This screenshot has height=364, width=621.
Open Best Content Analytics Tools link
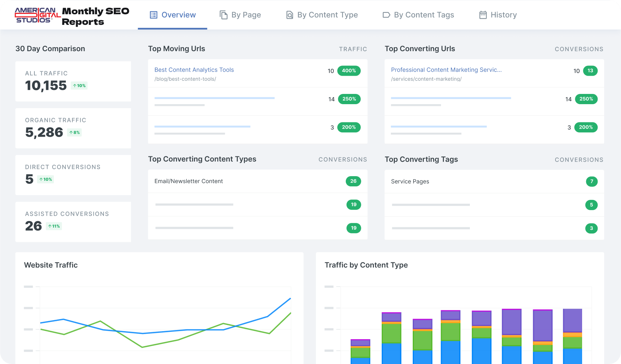(194, 70)
